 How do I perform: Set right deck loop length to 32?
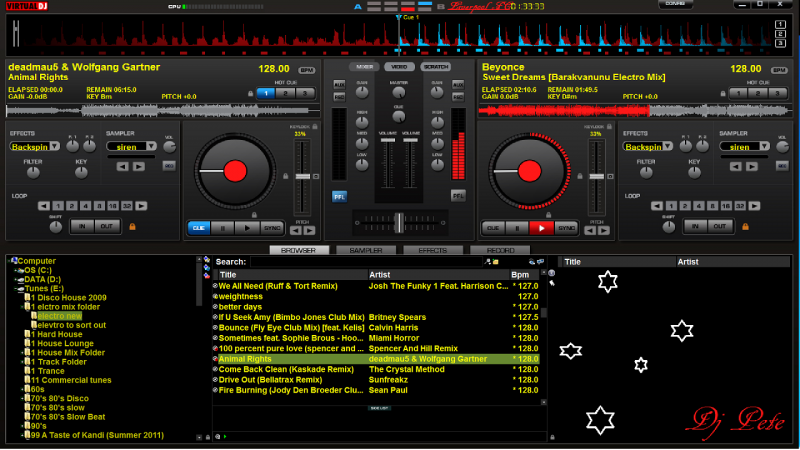(740, 206)
